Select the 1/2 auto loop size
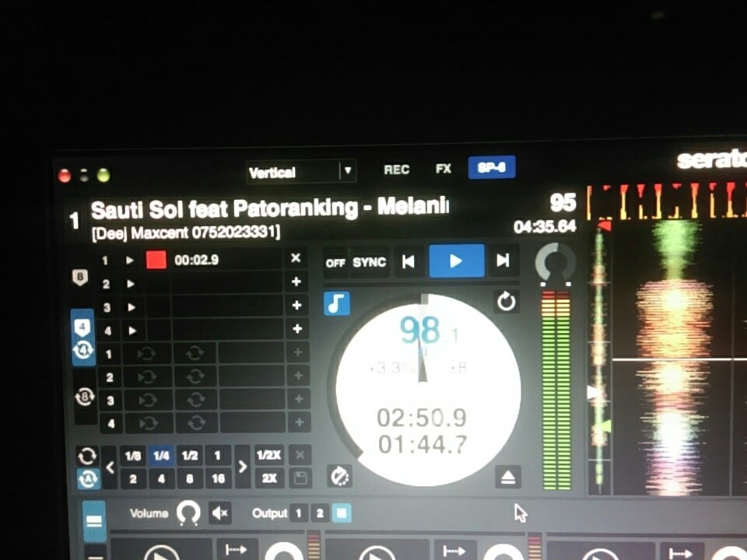747x560 pixels. 190,456
